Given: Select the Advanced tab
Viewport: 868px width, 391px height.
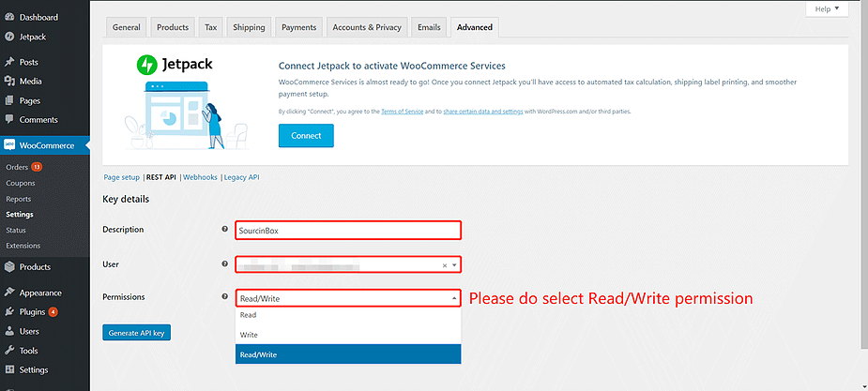Looking at the screenshot, I should click(475, 27).
